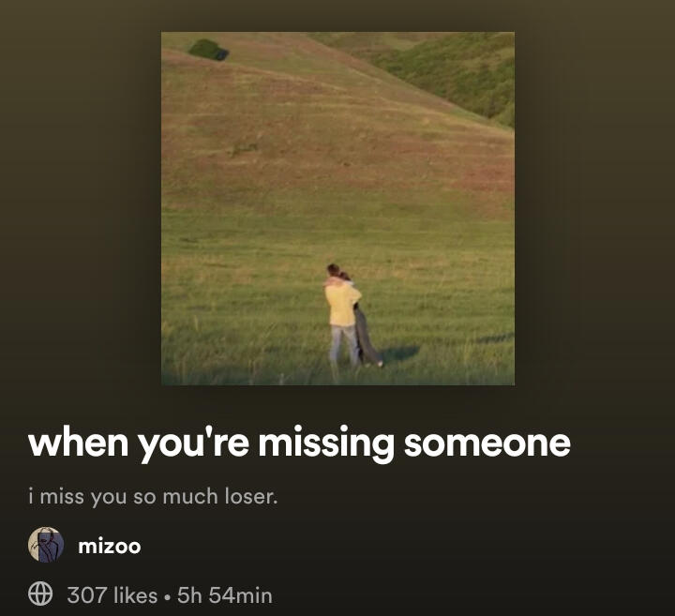Image resolution: width=675 pixels, height=616 pixels.
Task: Click the word 'when' starting the title
Action: [x=79, y=443]
